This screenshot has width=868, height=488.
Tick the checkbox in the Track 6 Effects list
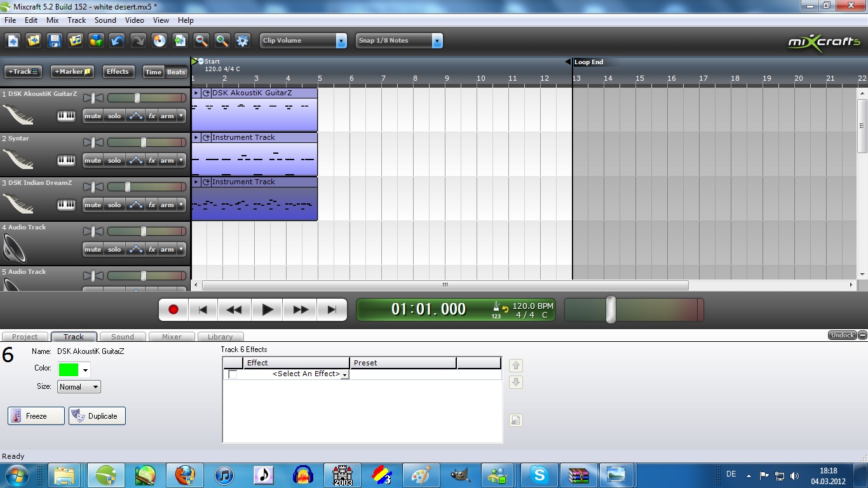tap(233, 374)
